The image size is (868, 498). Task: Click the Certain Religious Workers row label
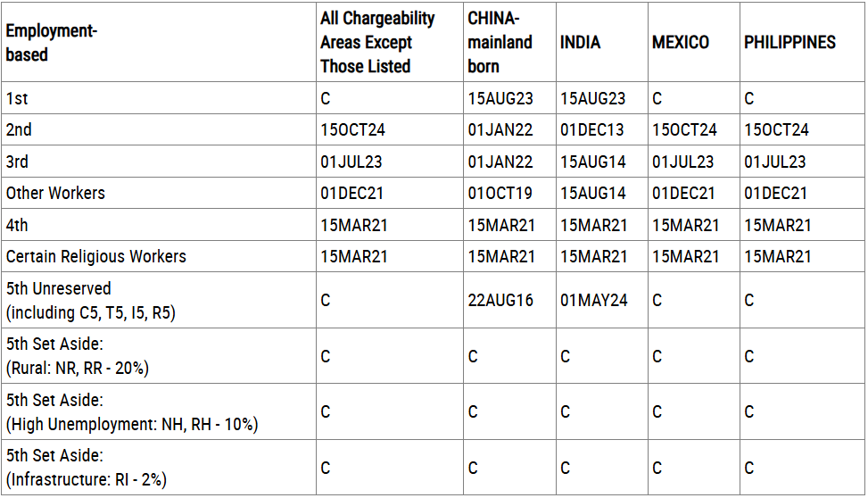96,257
